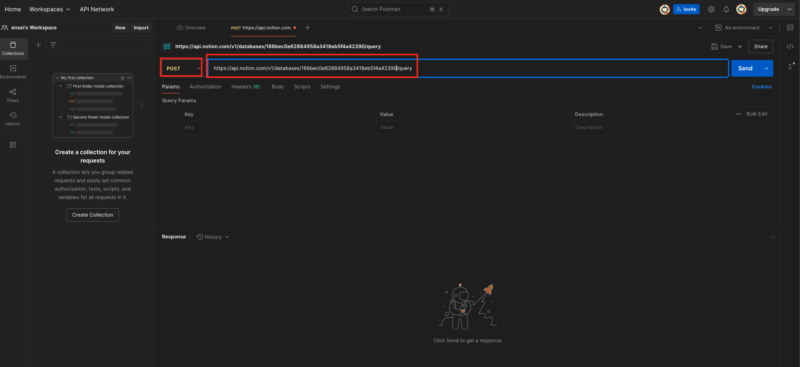Click the empty Description cell in query params
This screenshot has width=800, height=367.
671,127
